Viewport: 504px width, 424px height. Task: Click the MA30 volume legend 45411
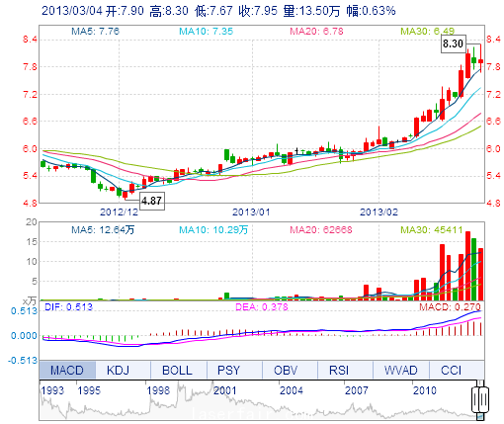432,229
